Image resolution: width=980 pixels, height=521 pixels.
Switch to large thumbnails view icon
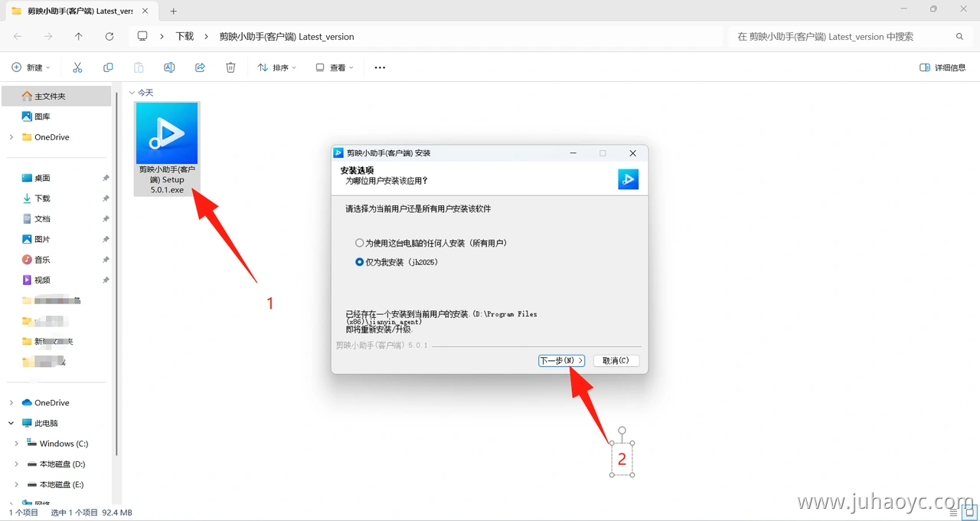click(x=969, y=512)
